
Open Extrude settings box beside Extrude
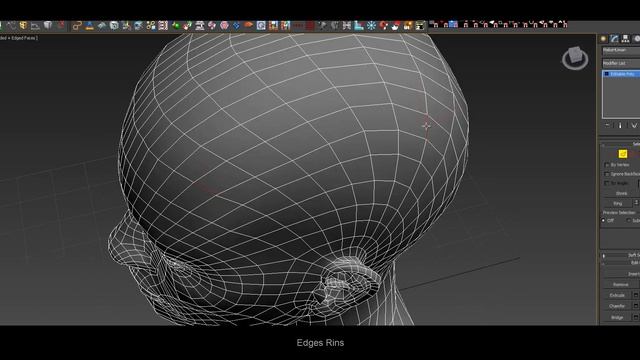[x=636, y=295]
